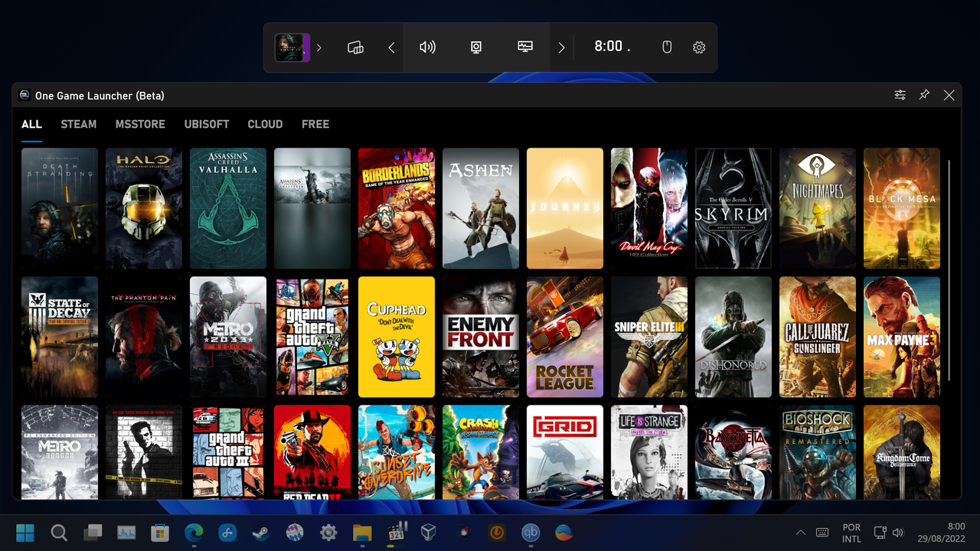Open Devil May Cry HD Collection
980x551 pixels.
649,208
